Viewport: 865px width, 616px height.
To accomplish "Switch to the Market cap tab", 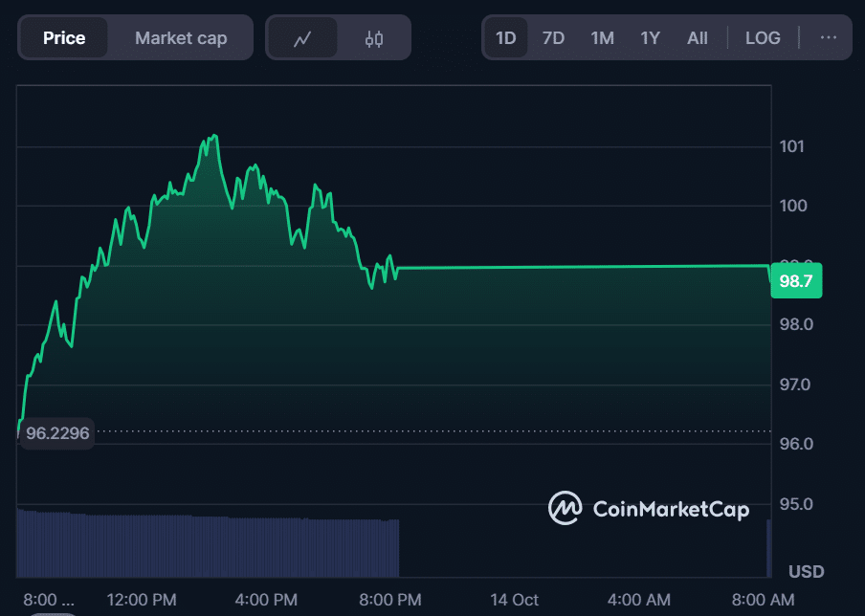I will tap(181, 38).
